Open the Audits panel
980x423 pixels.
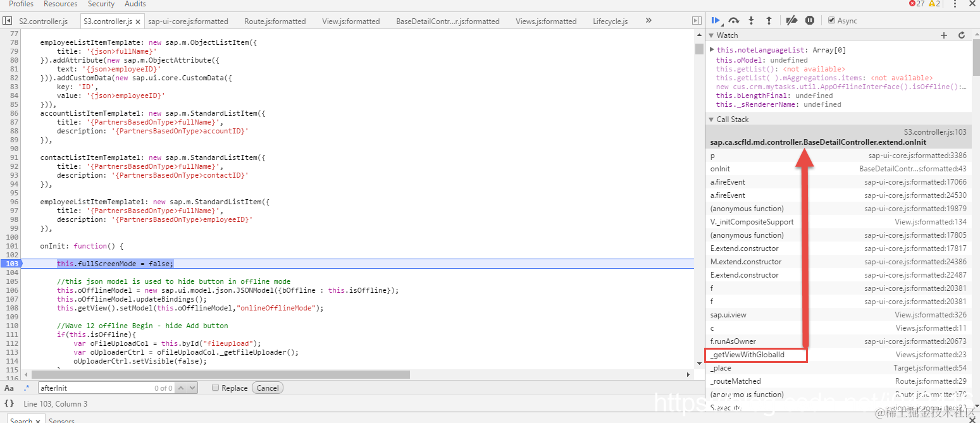click(x=135, y=4)
